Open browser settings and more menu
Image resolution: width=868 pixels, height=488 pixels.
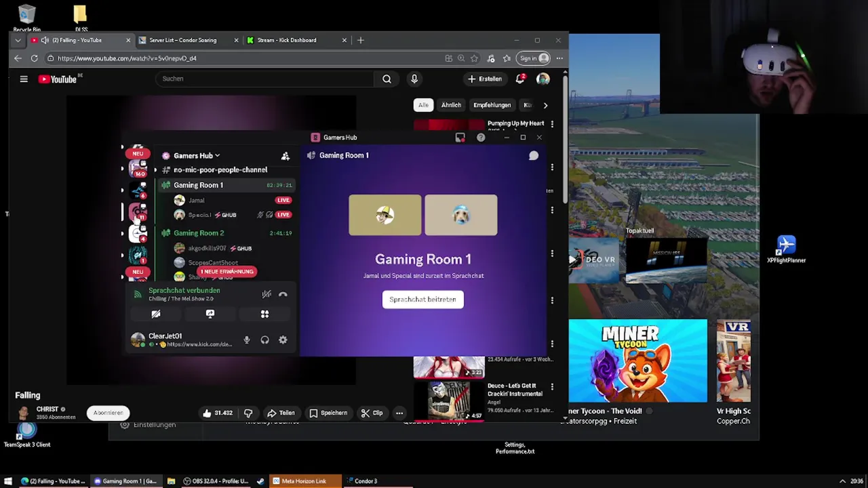click(559, 58)
